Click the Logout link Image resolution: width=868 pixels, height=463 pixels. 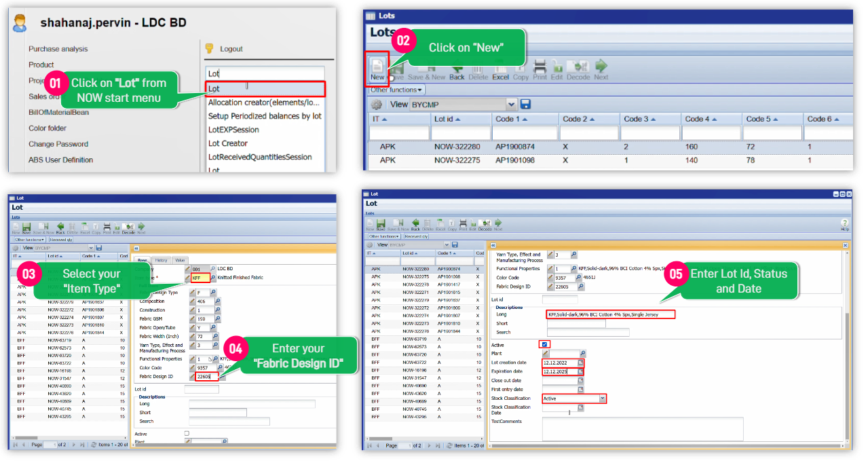[x=231, y=49]
